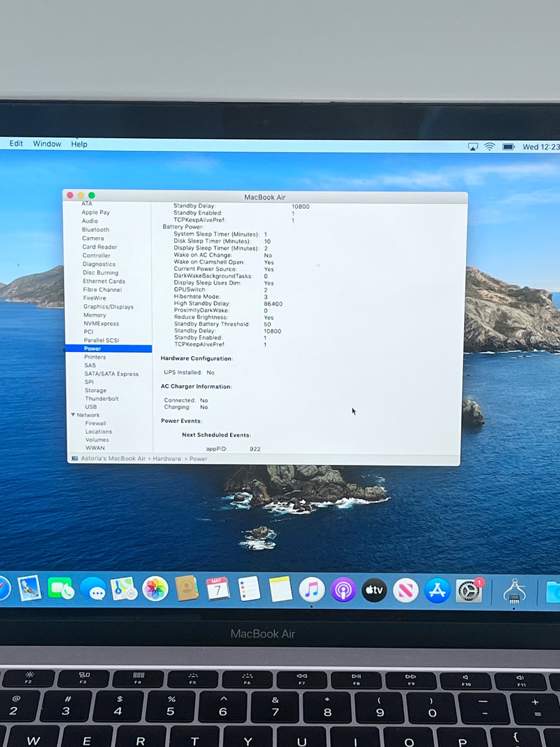Screen dimensions: 560x747
Task: Select WWAN under Network
Action: click(95, 448)
